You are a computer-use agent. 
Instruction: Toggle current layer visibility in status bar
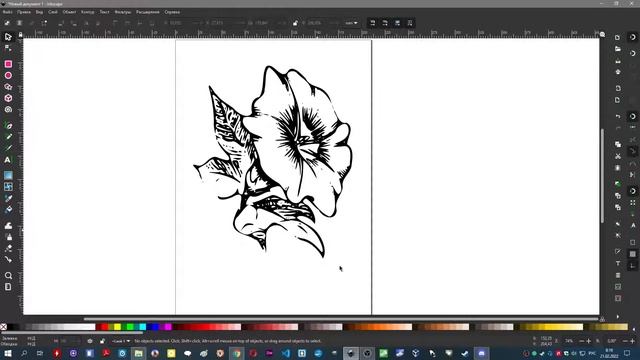[x=90, y=341]
